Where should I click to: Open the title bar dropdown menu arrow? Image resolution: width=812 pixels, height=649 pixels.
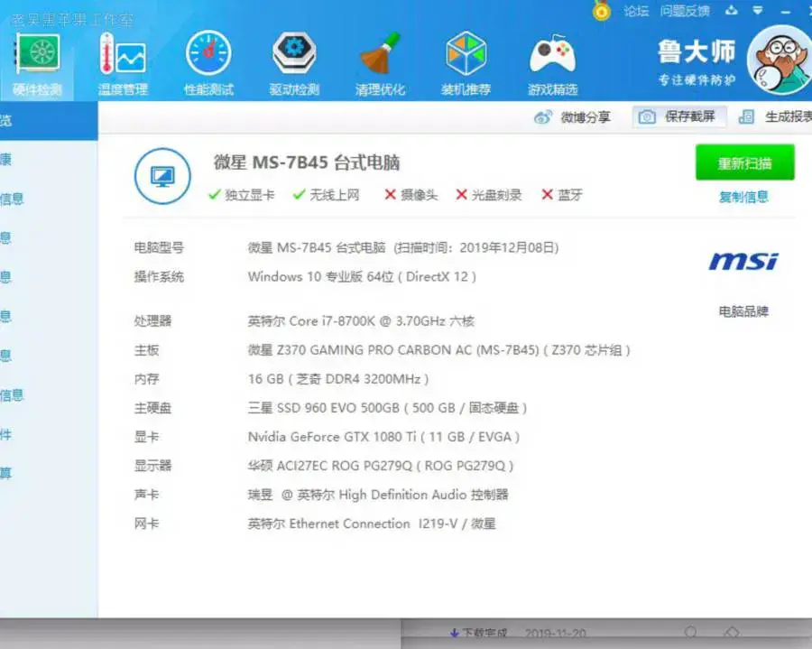[x=758, y=10]
